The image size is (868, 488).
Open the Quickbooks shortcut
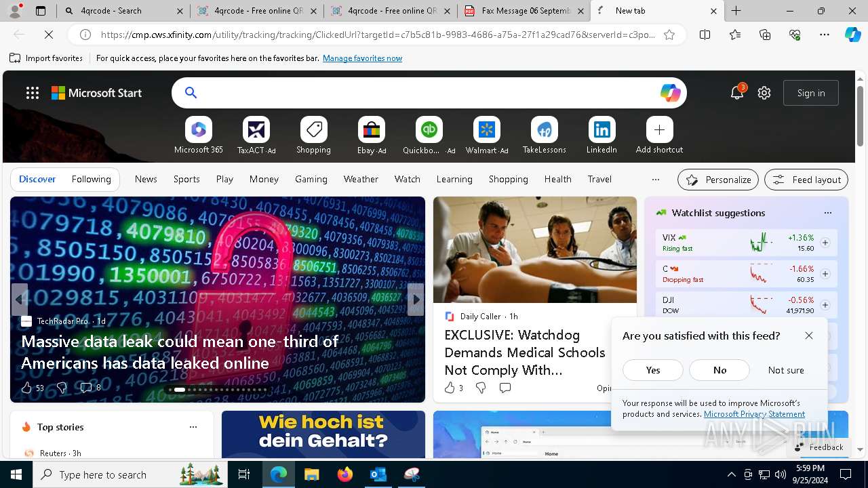coord(429,136)
